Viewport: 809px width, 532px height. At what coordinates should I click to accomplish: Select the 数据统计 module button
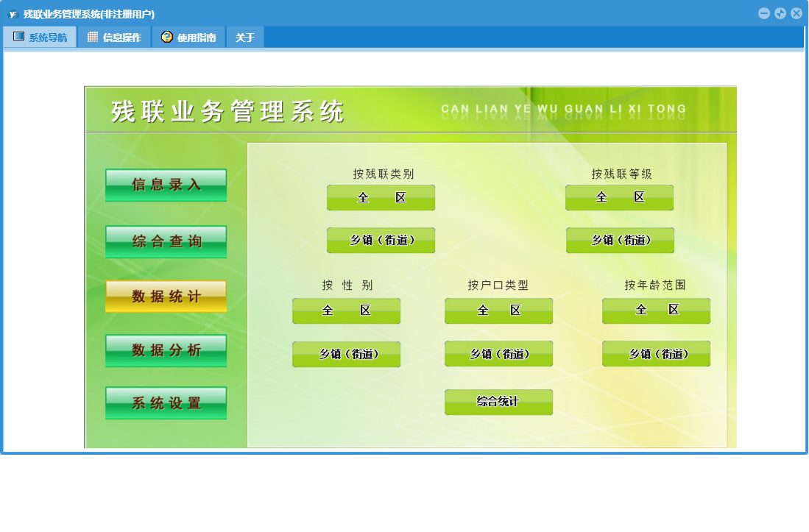pos(166,297)
